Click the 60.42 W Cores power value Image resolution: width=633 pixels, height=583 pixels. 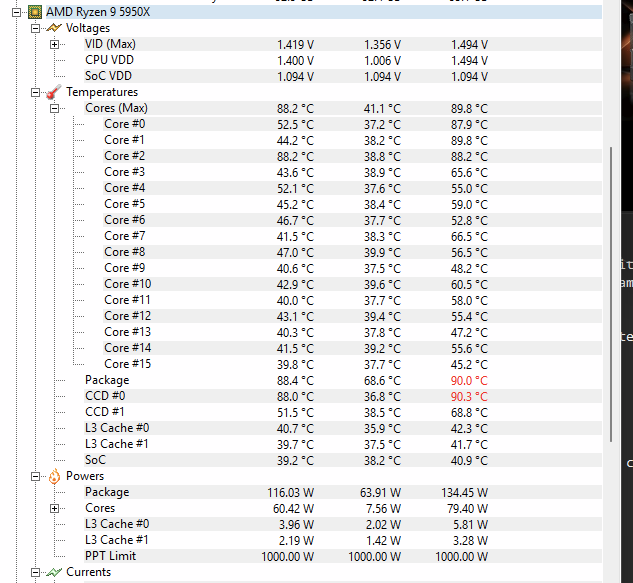point(293,509)
